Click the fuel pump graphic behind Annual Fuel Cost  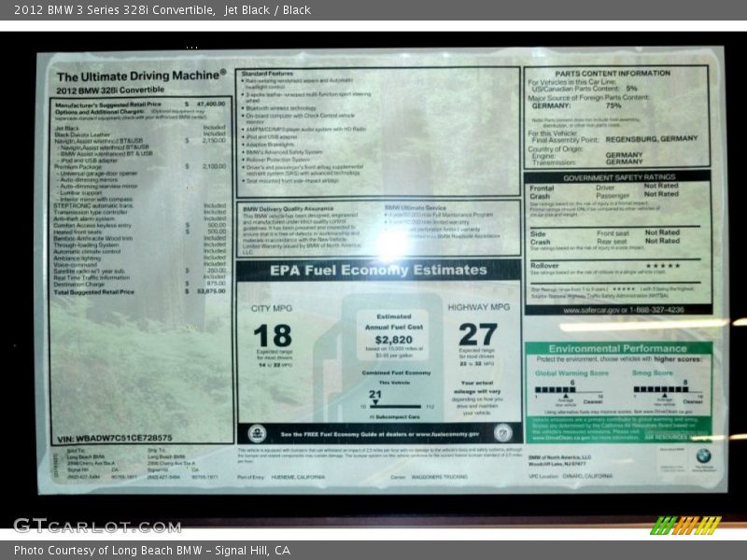coord(379,357)
